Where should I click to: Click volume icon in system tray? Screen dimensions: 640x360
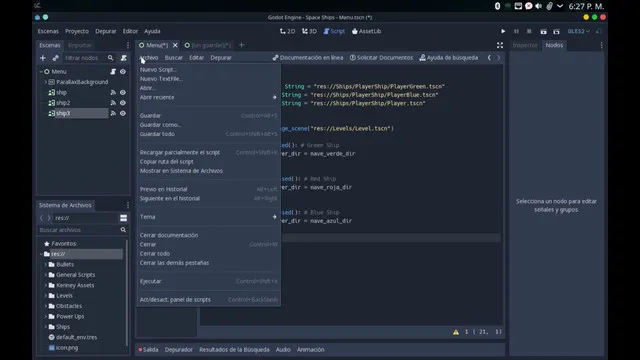point(539,6)
